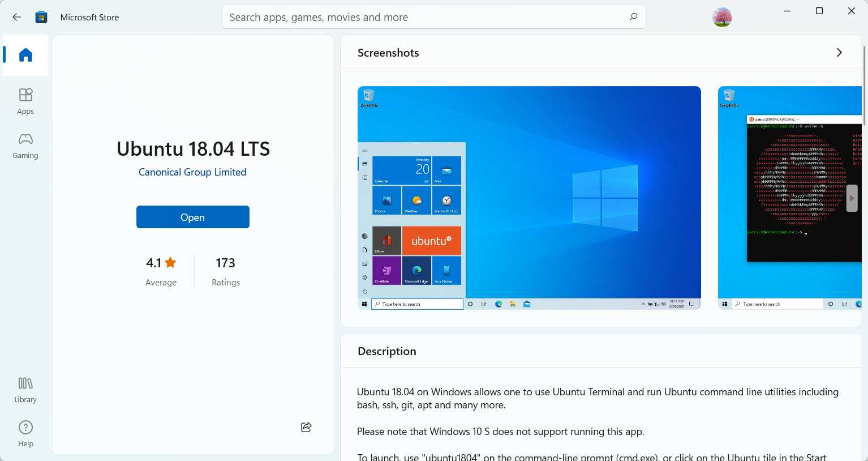Open the Home section in the sidebar
Viewport: 868px width, 461px height.
(25, 55)
